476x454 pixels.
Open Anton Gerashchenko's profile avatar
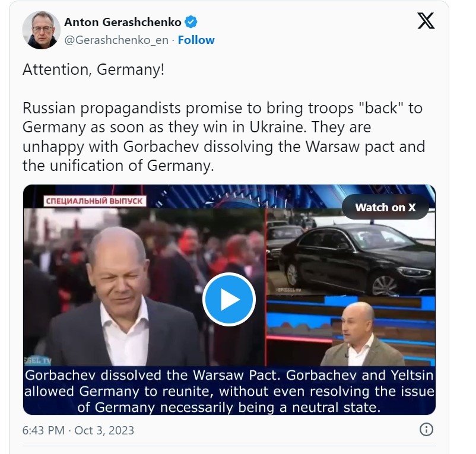coord(42,30)
